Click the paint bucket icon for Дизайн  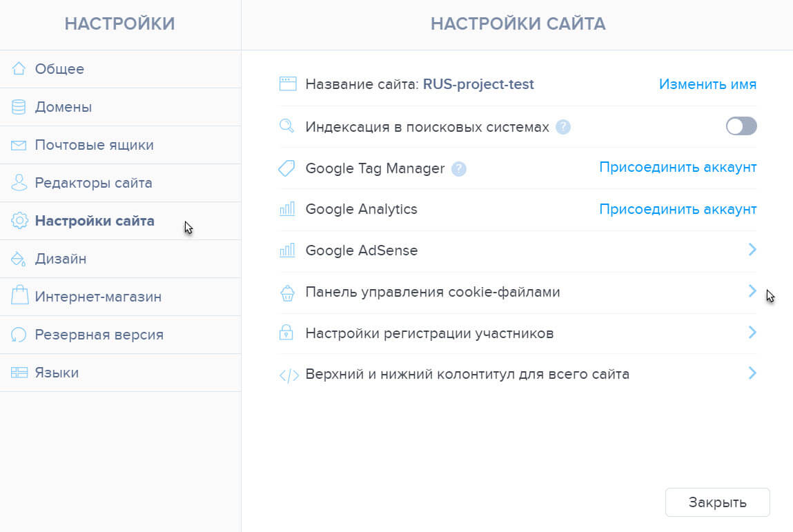pyautogui.click(x=18, y=259)
